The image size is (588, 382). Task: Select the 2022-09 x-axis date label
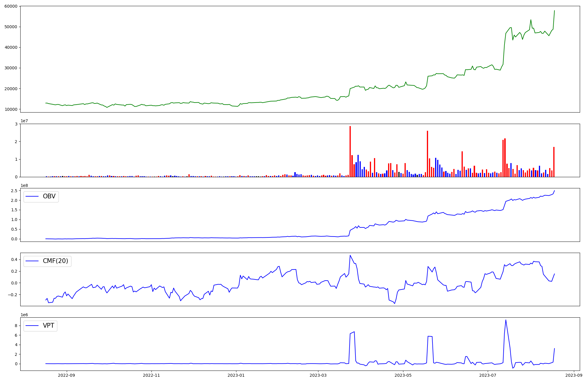point(66,375)
